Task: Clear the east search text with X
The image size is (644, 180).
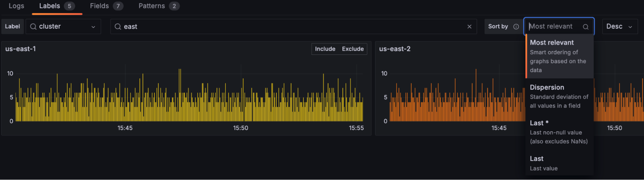Action: pyautogui.click(x=469, y=26)
